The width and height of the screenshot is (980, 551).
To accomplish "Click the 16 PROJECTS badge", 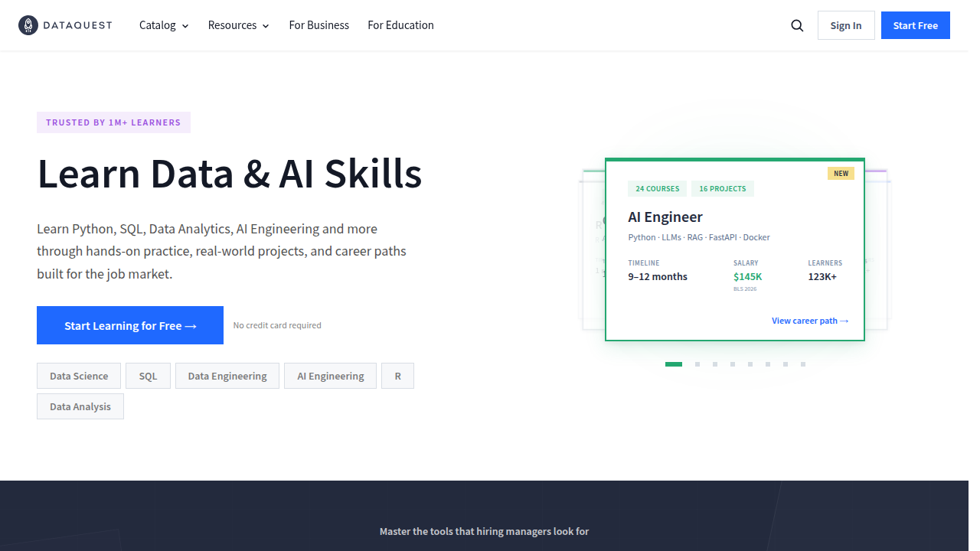I will (x=723, y=188).
